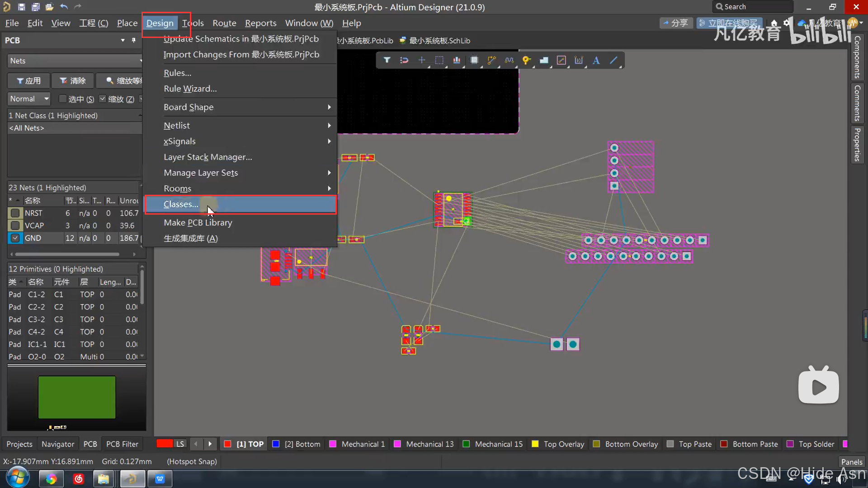Click the Undo arrow icon
The image size is (868, 488).
point(64,7)
